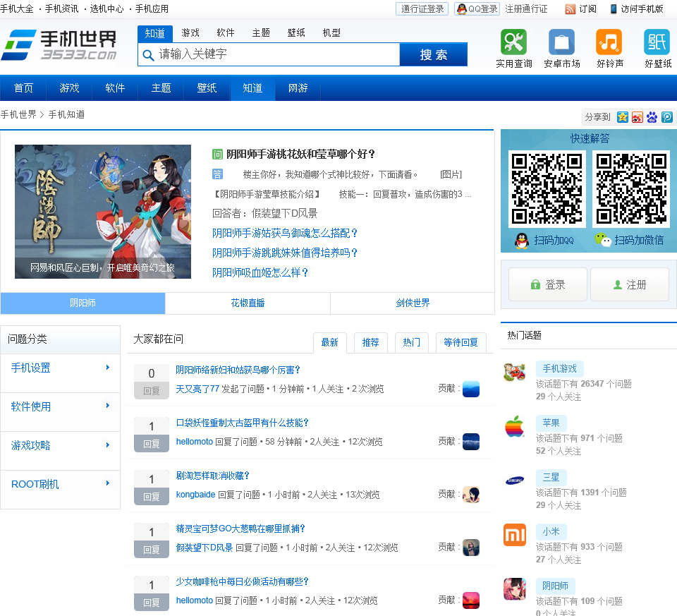Click the RSS 订阅 icon

[571, 9]
